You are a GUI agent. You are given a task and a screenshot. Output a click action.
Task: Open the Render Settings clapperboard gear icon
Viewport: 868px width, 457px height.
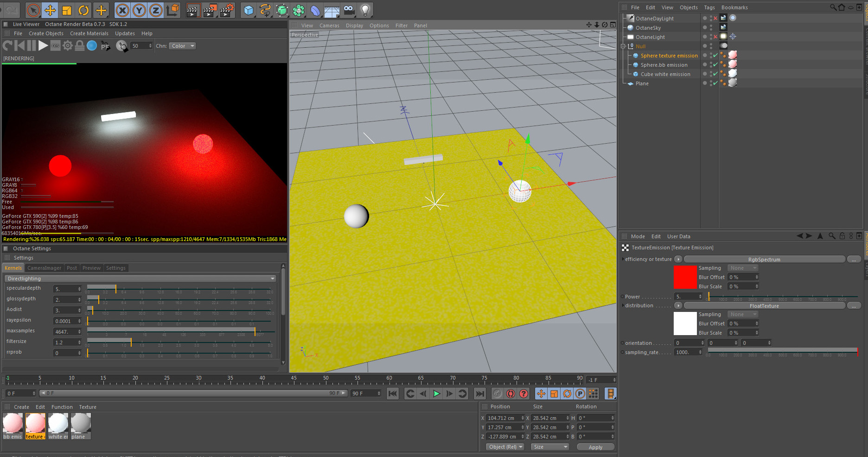(227, 10)
